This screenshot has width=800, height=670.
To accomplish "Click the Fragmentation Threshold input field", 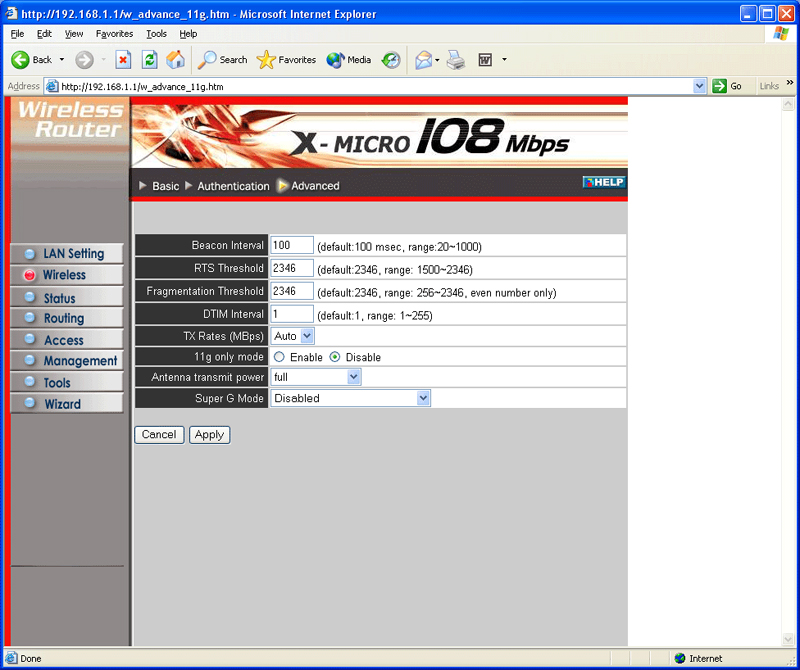I will pos(292,291).
